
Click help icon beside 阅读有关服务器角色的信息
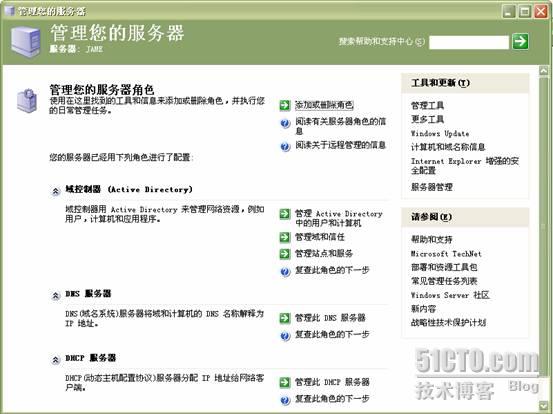[x=285, y=123]
